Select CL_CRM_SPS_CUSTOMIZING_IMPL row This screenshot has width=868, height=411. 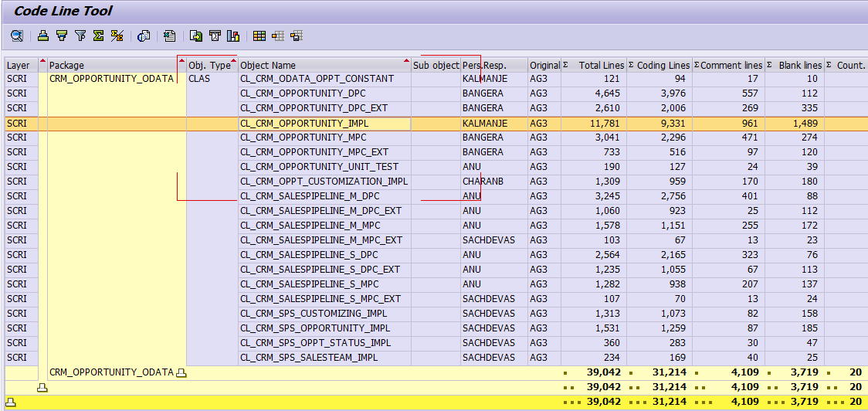[x=314, y=314]
